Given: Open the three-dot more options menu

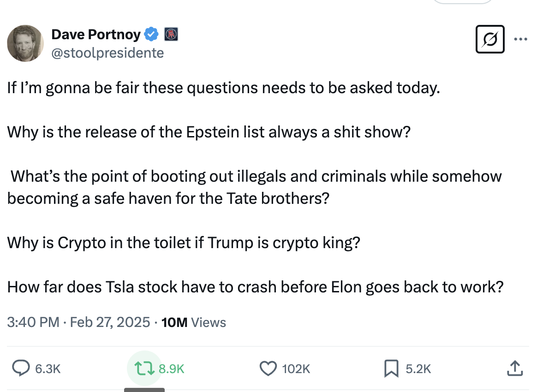Looking at the screenshot, I should tap(520, 39).
